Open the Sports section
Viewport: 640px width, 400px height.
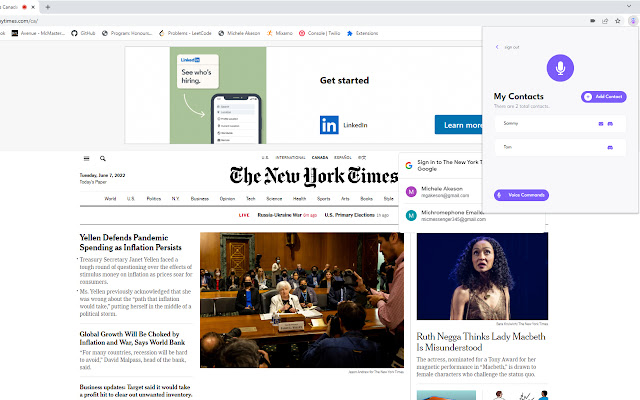tap(324, 199)
